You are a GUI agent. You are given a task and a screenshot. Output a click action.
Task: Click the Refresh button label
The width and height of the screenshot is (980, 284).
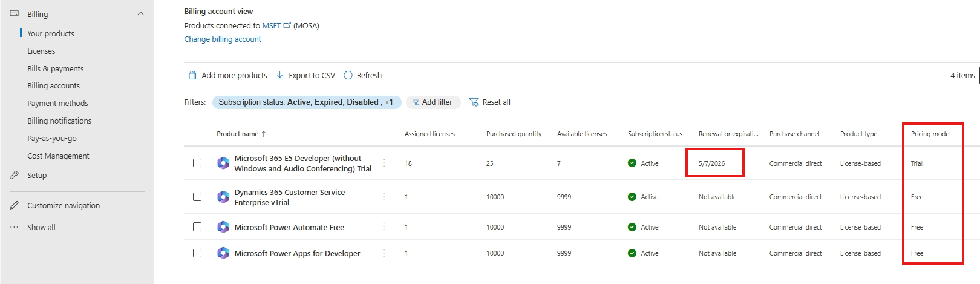click(369, 75)
